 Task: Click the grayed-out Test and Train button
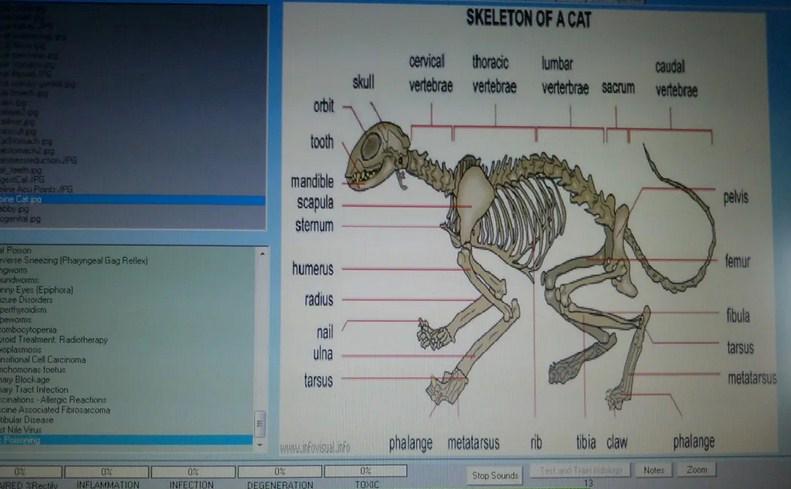click(582, 470)
